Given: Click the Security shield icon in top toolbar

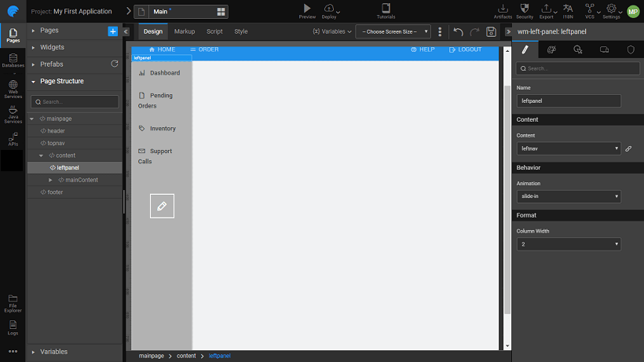Looking at the screenshot, I should (525, 9).
